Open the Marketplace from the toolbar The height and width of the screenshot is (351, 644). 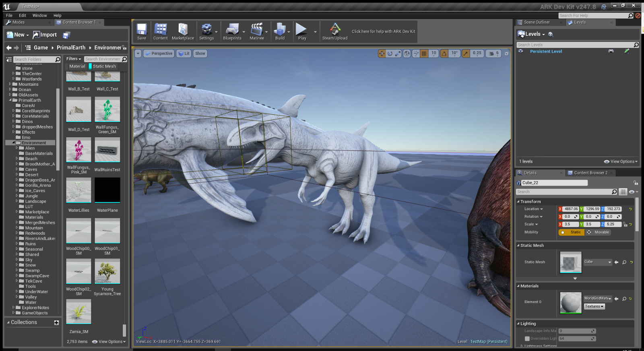(x=183, y=32)
